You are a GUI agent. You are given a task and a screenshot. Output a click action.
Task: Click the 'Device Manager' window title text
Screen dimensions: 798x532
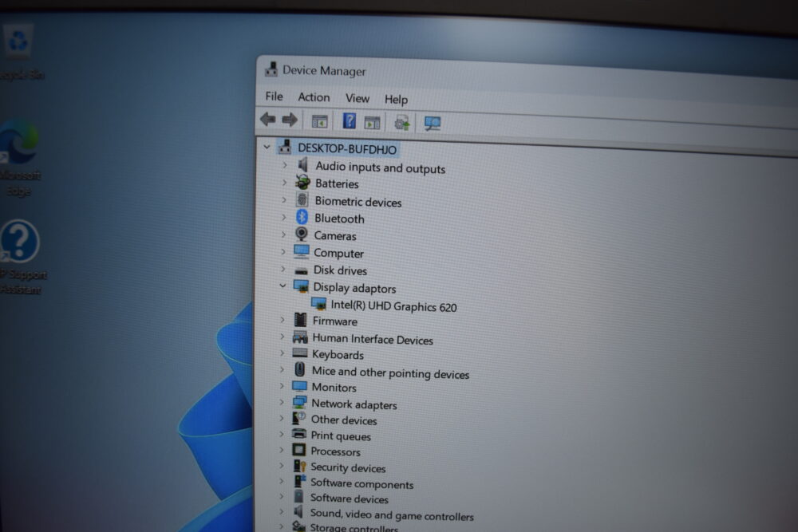point(324,71)
